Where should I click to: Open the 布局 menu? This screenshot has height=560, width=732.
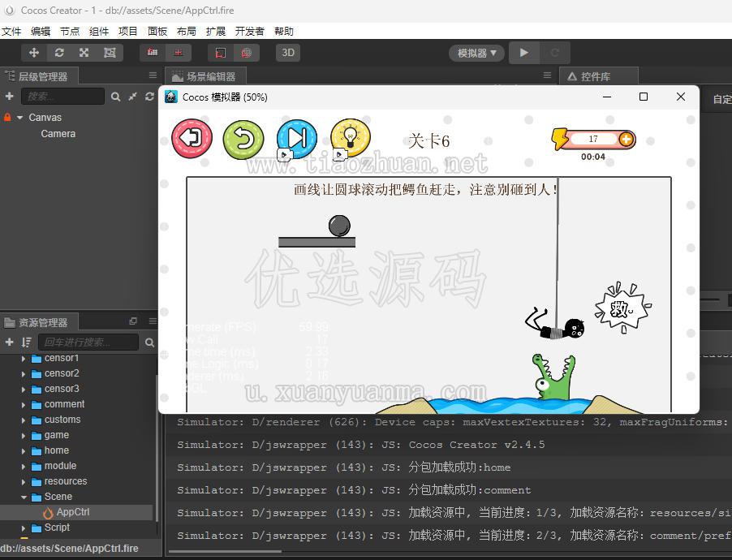[187, 32]
